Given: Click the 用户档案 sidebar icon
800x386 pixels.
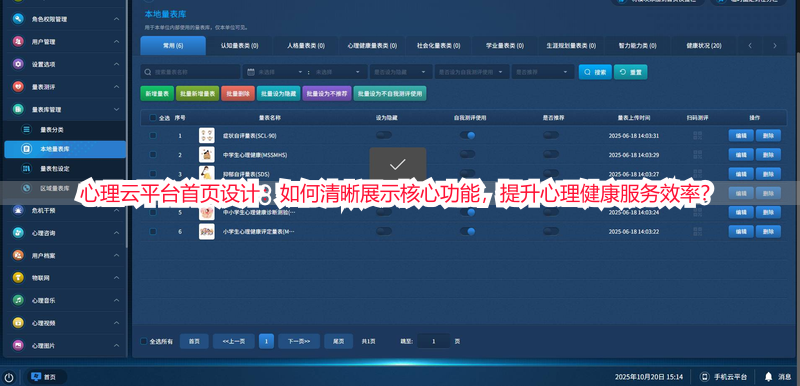Looking at the screenshot, I should 18,255.
